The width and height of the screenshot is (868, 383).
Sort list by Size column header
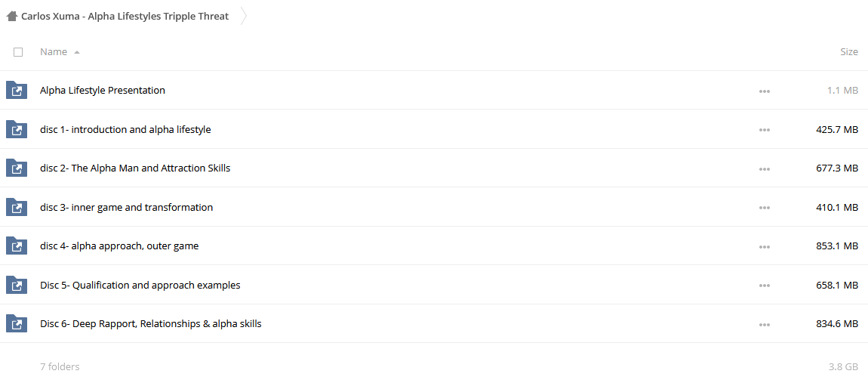tap(849, 52)
